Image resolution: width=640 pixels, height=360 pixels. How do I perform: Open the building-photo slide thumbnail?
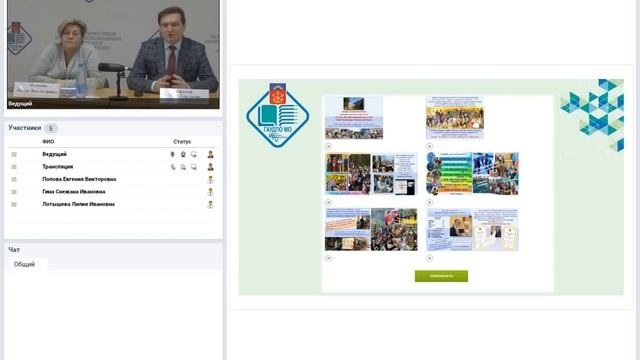coord(354,118)
